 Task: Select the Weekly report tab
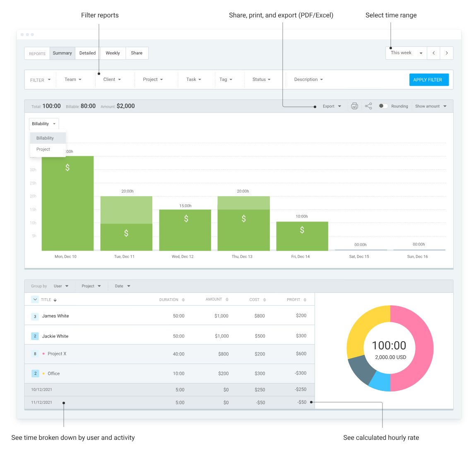[x=113, y=53]
